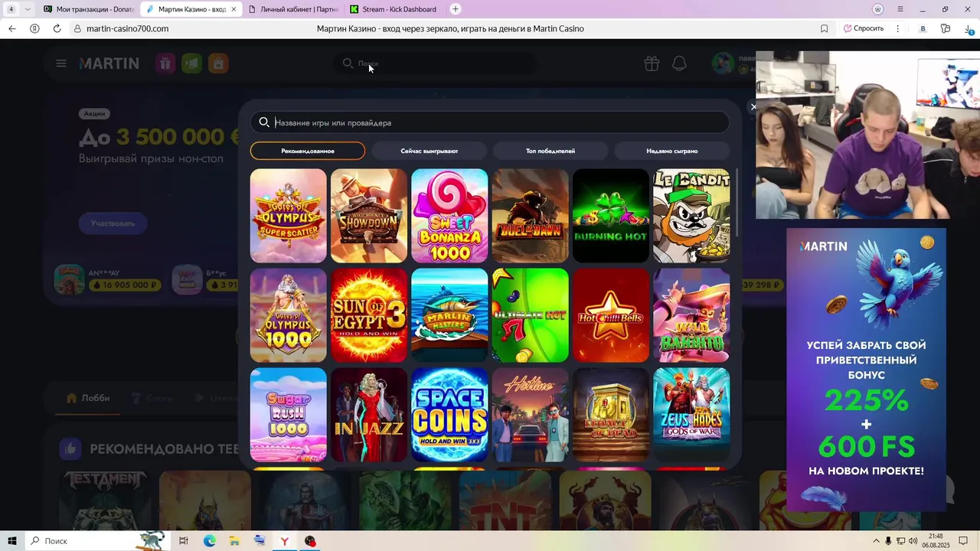Open the user profile avatar

pos(723,64)
